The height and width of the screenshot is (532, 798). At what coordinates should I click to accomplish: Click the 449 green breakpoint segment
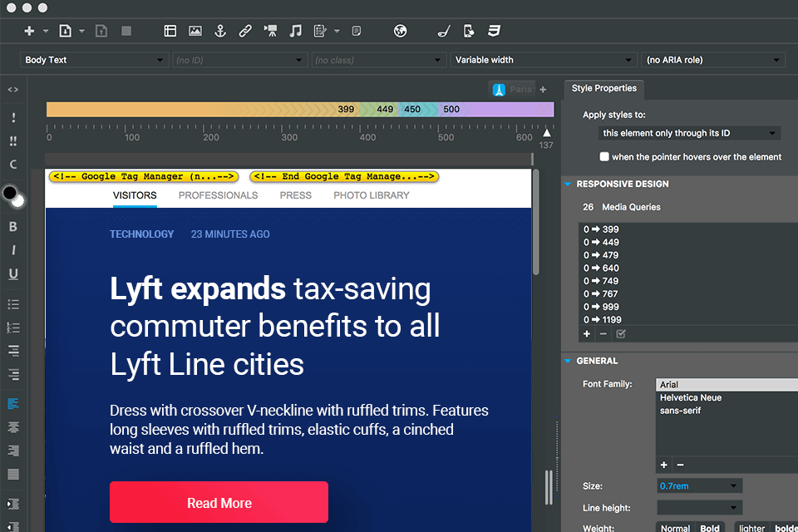379,110
